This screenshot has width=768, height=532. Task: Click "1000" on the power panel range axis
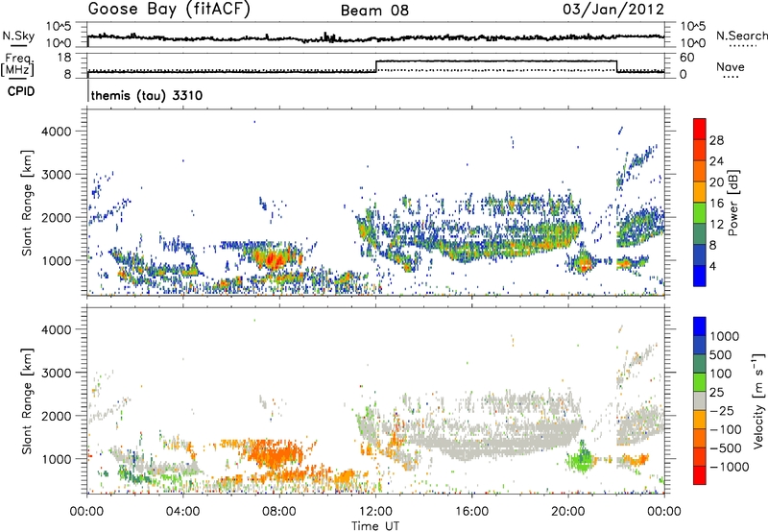click(x=57, y=260)
